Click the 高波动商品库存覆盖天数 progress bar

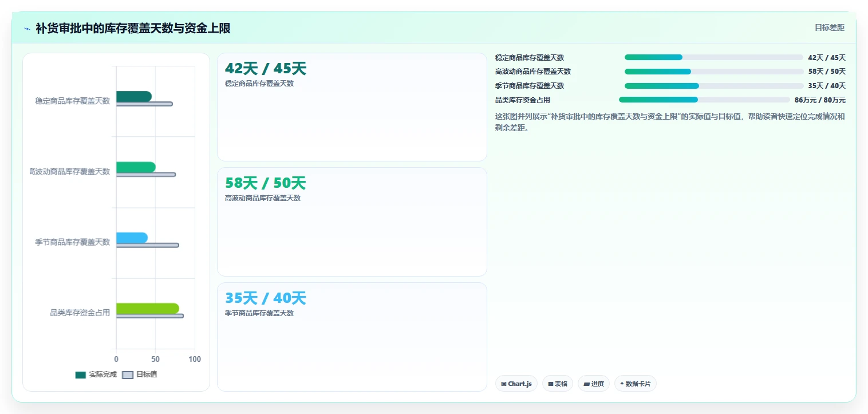(x=714, y=72)
